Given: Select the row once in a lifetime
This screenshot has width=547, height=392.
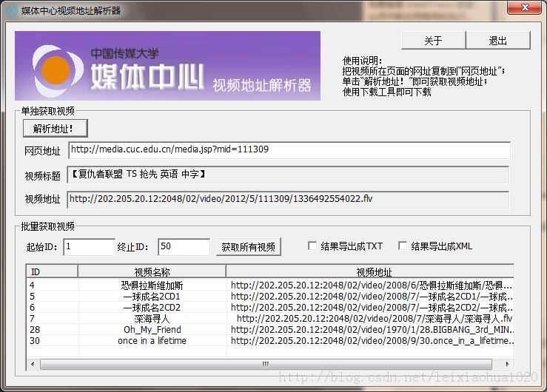Looking at the screenshot, I should tap(270, 341).
